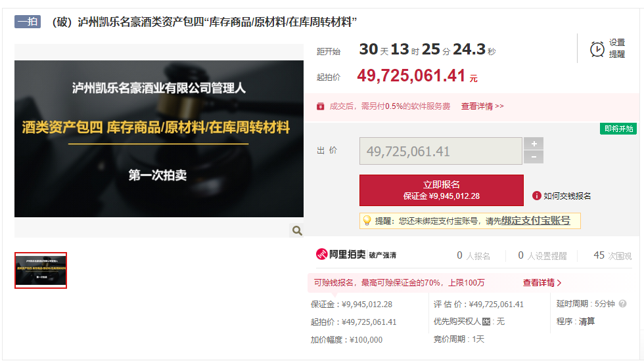Click the red info icon beside 如何交钱报名

click(537, 196)
